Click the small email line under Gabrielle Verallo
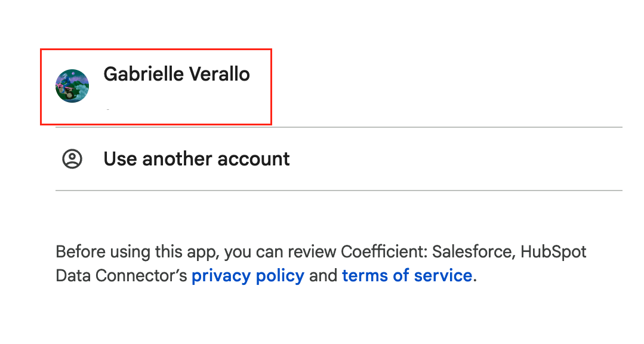The width and height of the screenshot is (644, 344). pos(107,109)
